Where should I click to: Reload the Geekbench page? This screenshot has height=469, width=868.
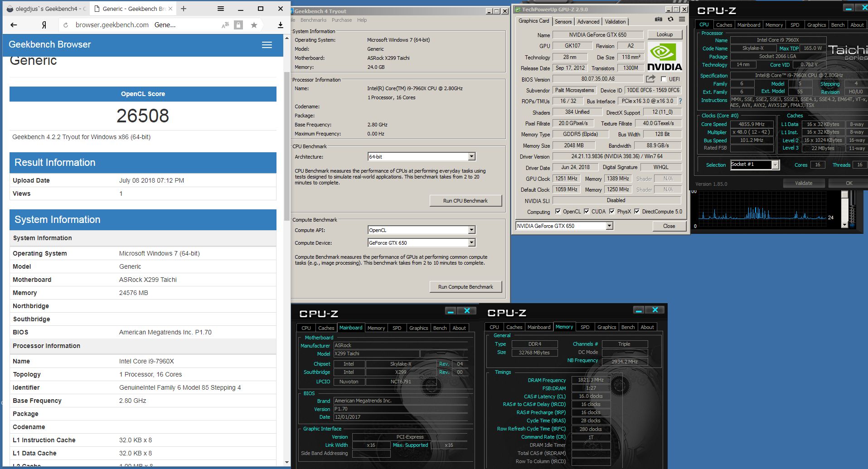tap(66, 25)
